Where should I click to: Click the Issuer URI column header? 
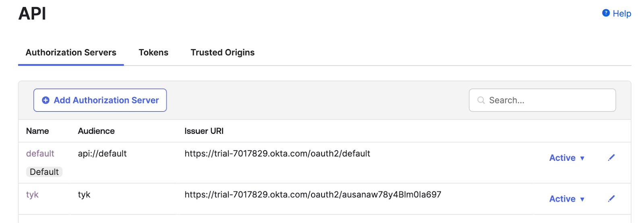coord(204,131)
